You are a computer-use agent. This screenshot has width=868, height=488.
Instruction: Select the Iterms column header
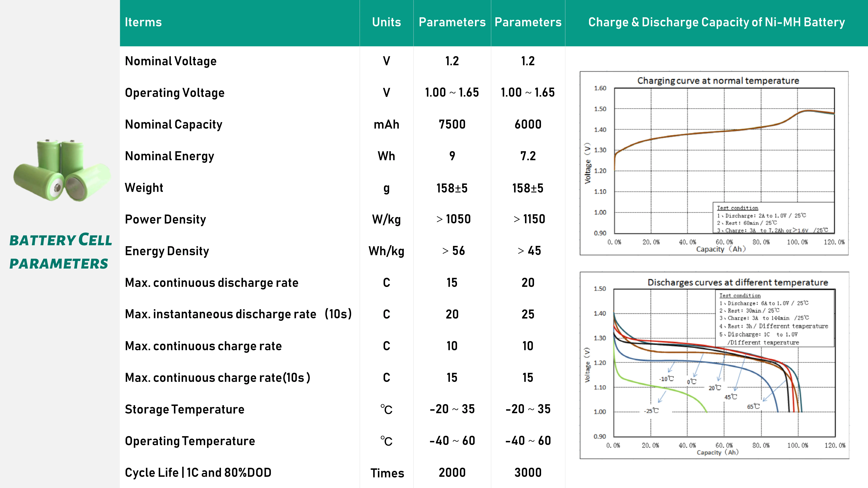143,22
